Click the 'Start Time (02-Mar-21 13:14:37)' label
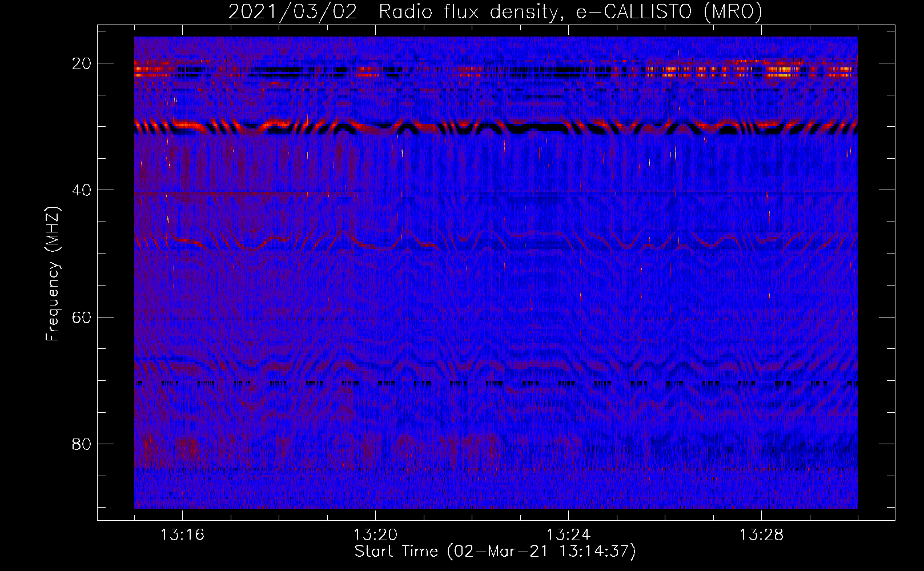The height and width of the screenshot is (571, 924). click(x=495, y=552)
